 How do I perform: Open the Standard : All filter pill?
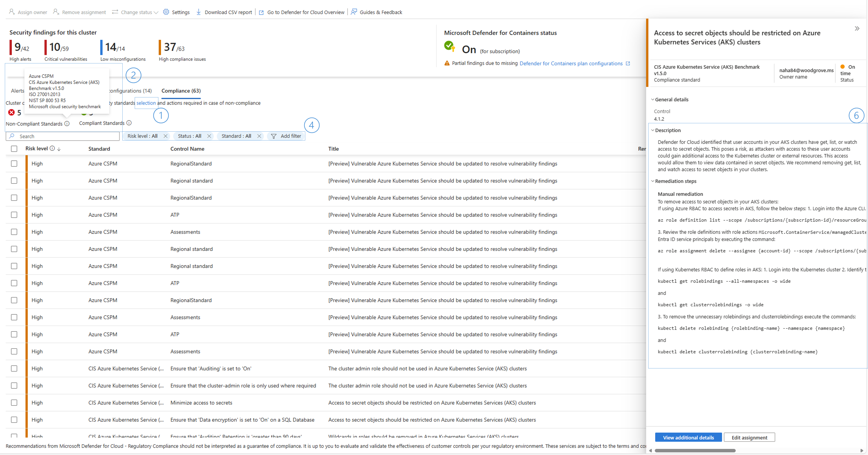coord(236,136)
